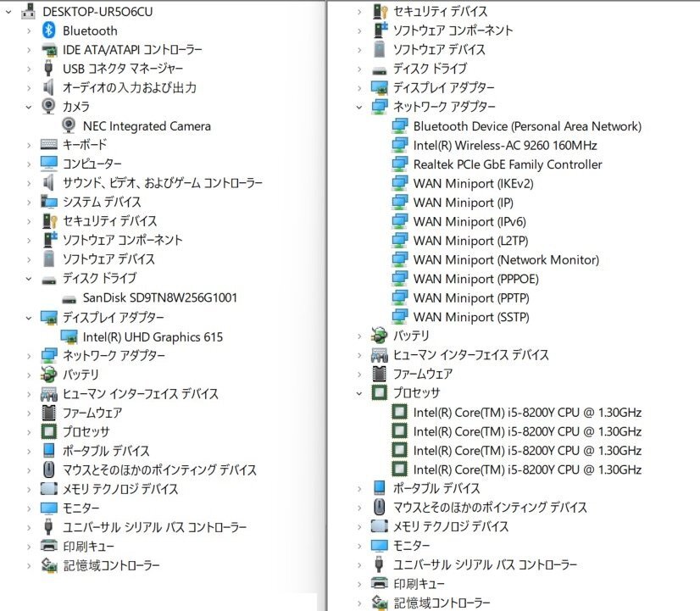Expand the Bluetooth category
The height and width of the screenshot is (611, 700).
coord(29,31)
